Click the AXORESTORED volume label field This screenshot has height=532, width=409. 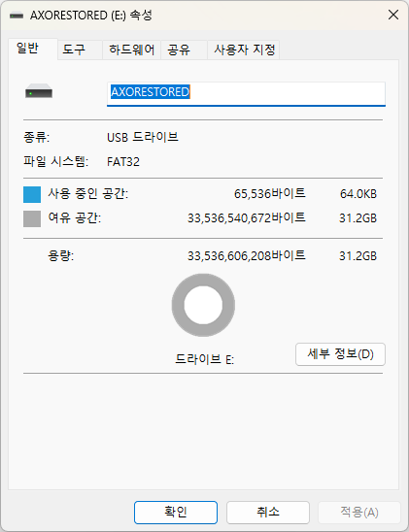click(x=246, y=93)
